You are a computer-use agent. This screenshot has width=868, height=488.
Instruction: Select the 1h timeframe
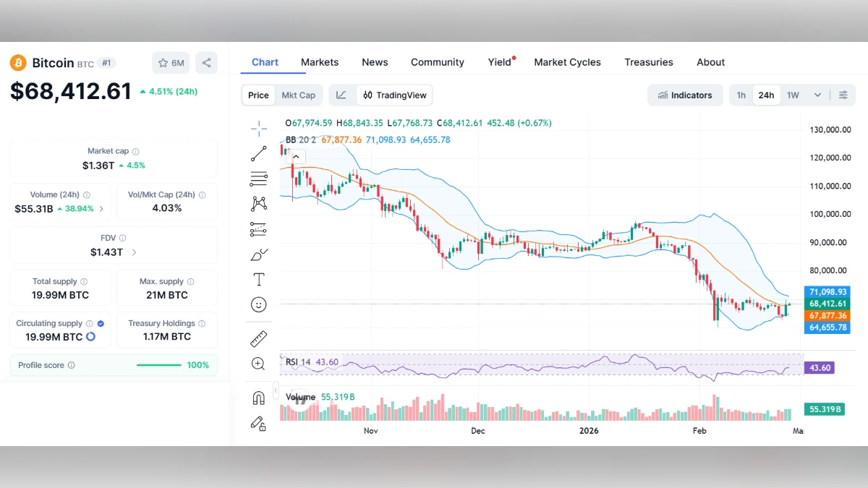pyautogui.click(x=741, y=95)
